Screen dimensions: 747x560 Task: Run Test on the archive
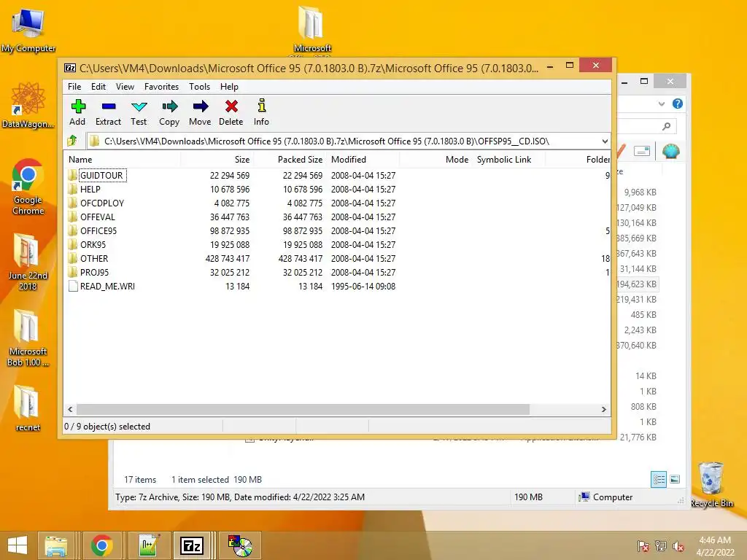point(139,112)
